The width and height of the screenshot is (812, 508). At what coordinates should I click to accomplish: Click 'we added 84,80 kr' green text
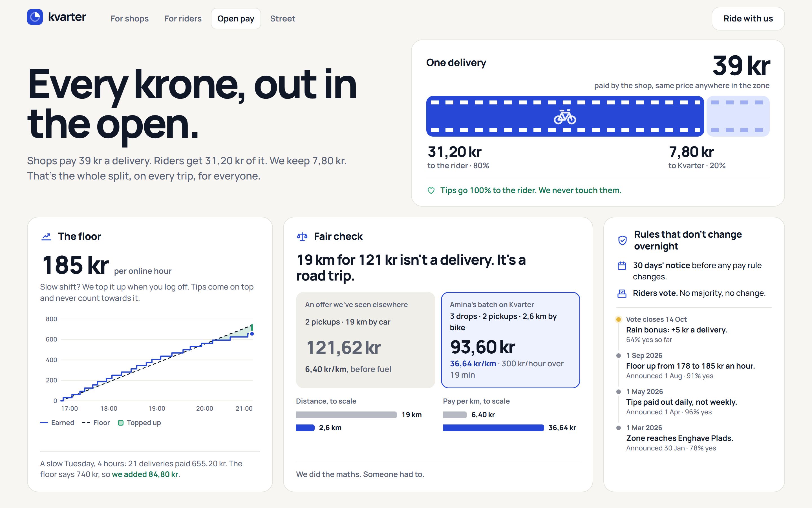pos(145,474)
